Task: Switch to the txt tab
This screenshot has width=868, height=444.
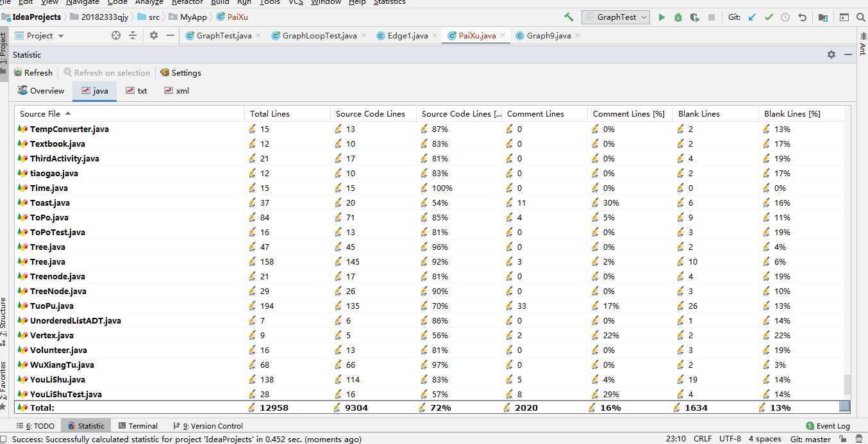Action: (x=137, y=90)
